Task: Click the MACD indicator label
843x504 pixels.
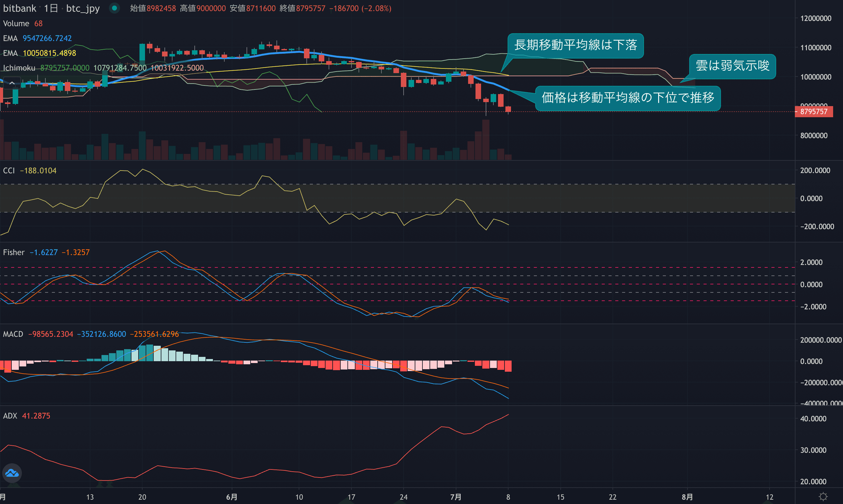Action: point(13,334)
